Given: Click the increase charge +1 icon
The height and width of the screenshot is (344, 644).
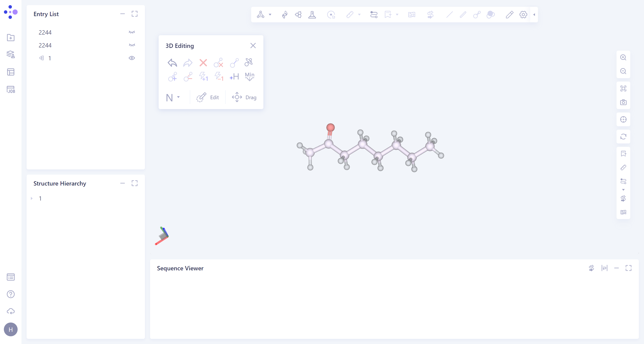Looking at the screenshot, I should tap(203, 76).
